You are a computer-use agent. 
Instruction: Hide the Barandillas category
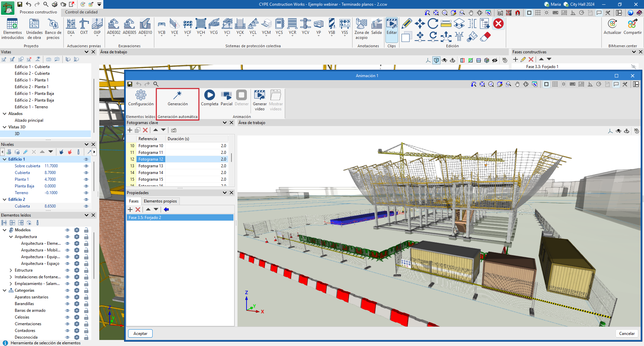coord(67,304)
